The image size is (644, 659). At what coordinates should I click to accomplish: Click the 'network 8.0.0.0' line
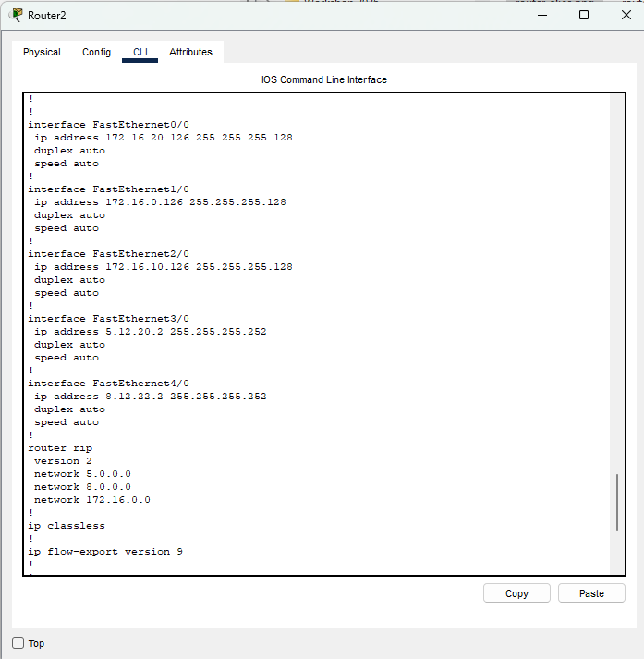(82, 487)
